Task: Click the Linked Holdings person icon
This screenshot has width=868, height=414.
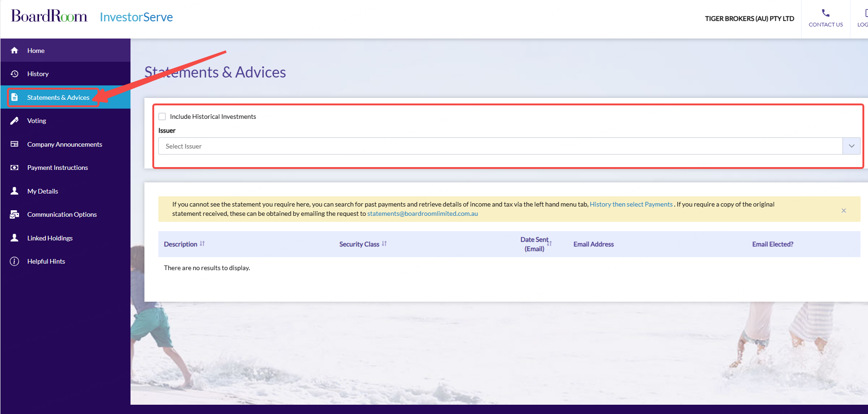Action: tap(14, 238)
